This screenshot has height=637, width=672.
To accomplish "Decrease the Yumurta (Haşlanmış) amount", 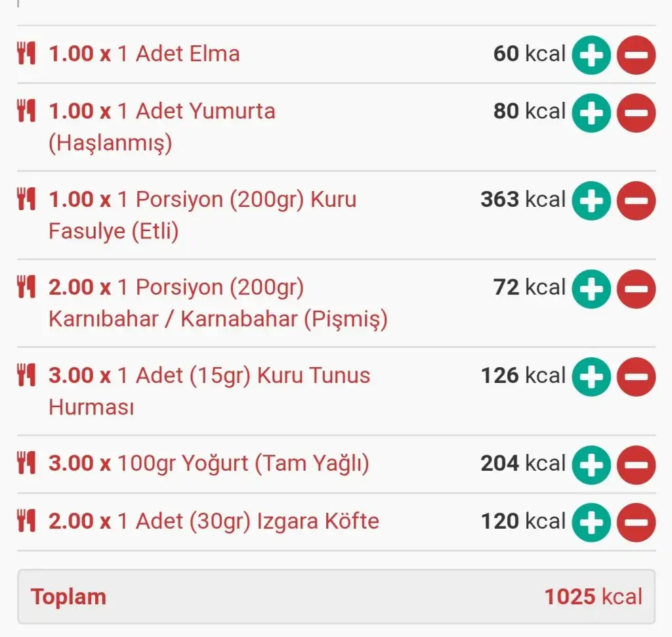I will (636, 113).
